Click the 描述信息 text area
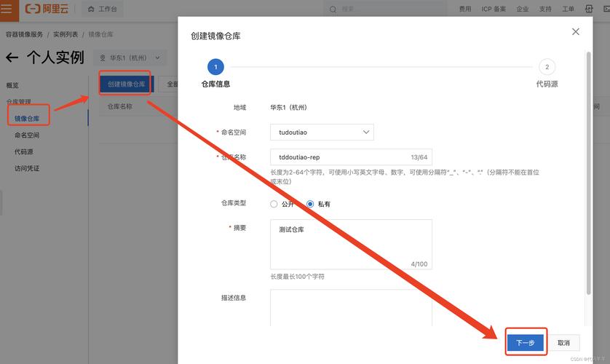The height and width of the screenshot is (364, 610). [351, 308]
